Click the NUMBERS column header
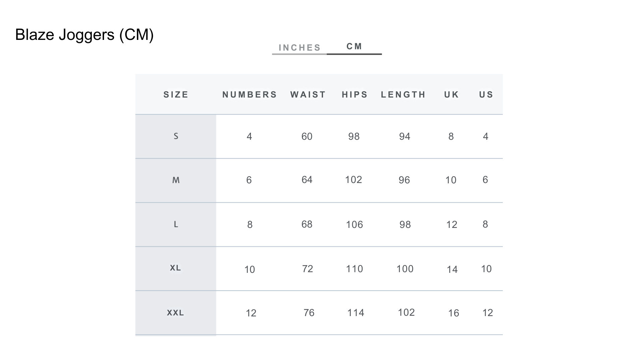The width and height of the screenshot is (644, 362). pos(250,95)
